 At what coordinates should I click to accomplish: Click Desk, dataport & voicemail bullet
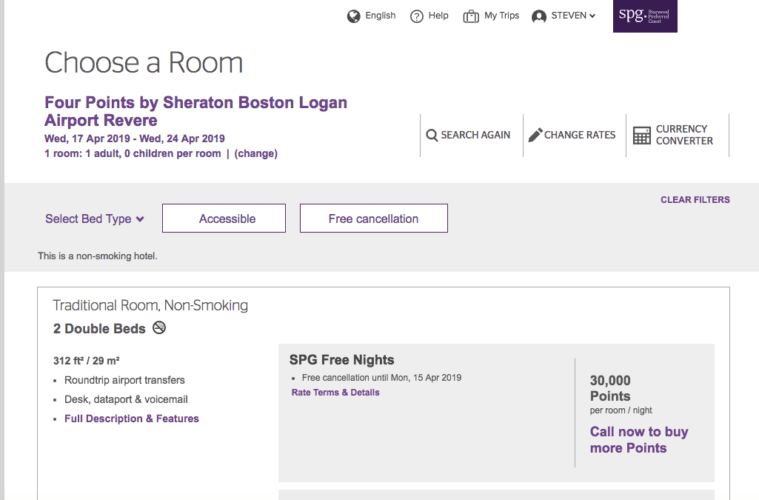[126, 399]
